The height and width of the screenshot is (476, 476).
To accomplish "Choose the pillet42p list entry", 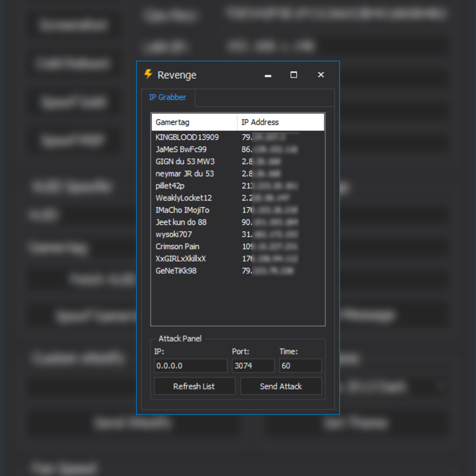I will pos(170,186).
